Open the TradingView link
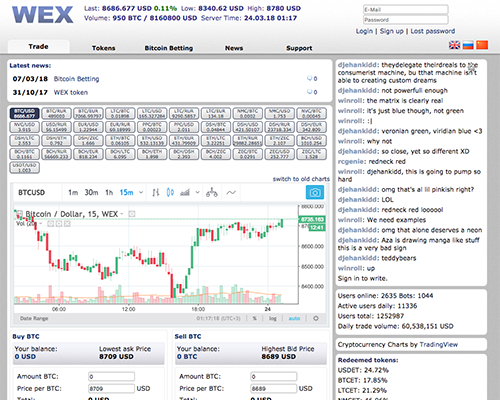This screenshot has height=400, width=500. [x=439, y=344]
